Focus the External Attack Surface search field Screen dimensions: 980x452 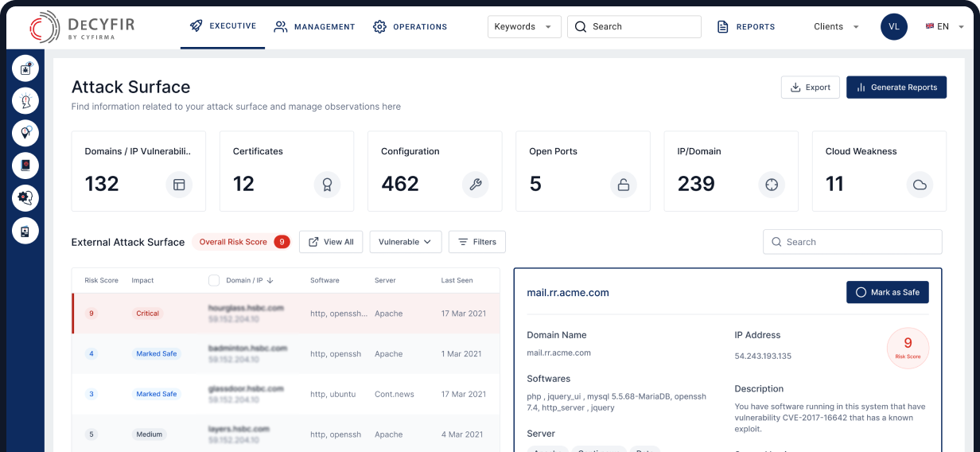tap(853, 242)
